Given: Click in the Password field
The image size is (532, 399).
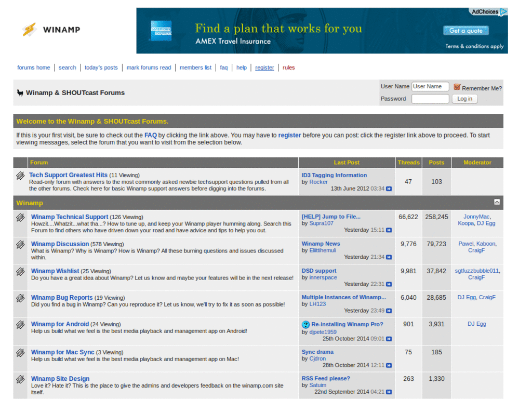Looking at the screenshot, I should [430, 99].
